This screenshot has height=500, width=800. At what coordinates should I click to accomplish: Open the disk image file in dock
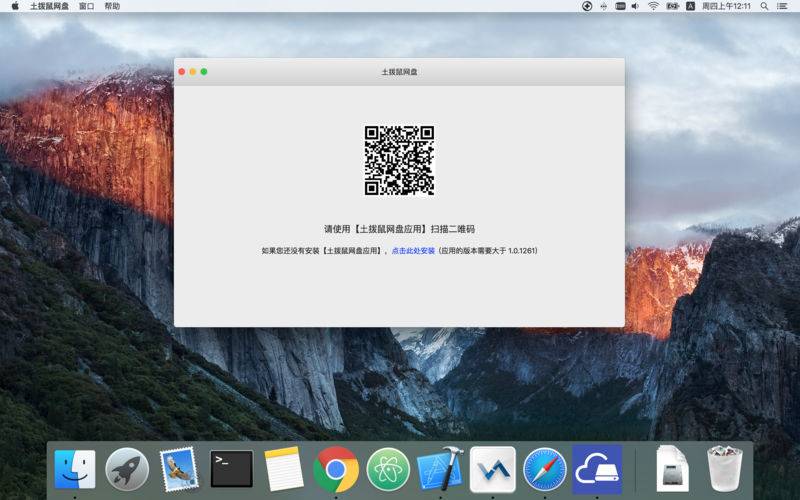(x=672, y=469)
